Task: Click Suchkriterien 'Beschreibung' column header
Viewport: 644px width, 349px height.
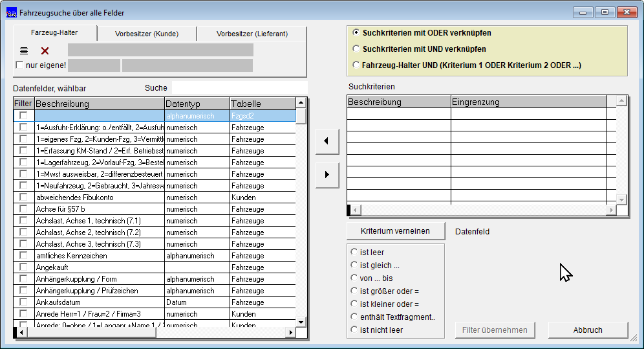Action: click(x=399, y=102)
